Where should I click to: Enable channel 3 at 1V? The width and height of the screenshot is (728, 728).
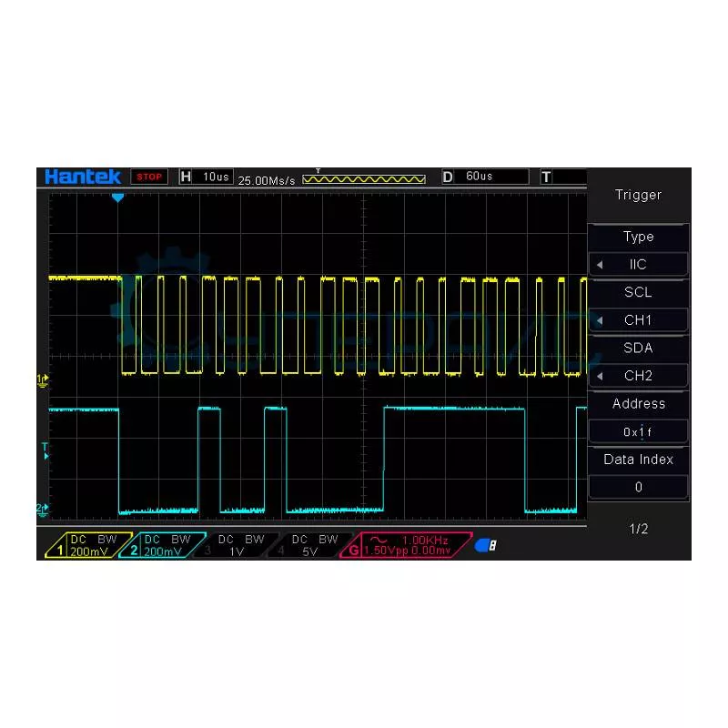[235, 545]
